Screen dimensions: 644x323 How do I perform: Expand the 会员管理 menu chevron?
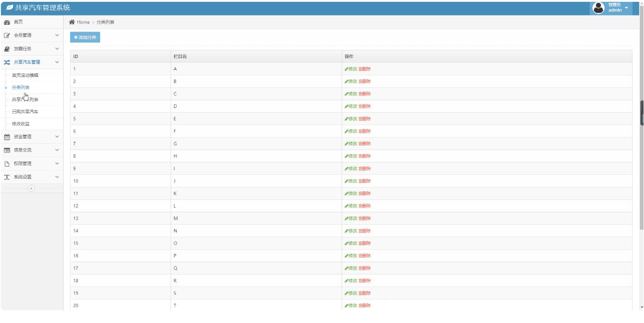coord(57,35)
